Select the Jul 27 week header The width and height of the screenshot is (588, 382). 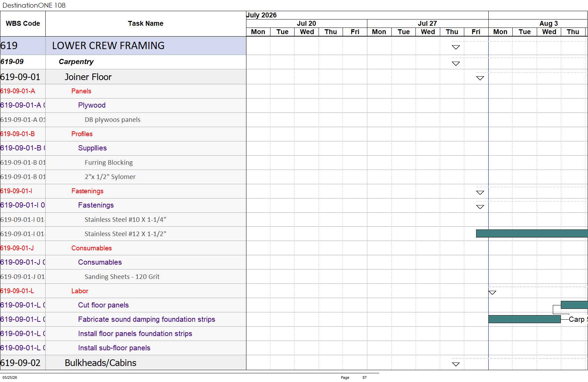428,23
